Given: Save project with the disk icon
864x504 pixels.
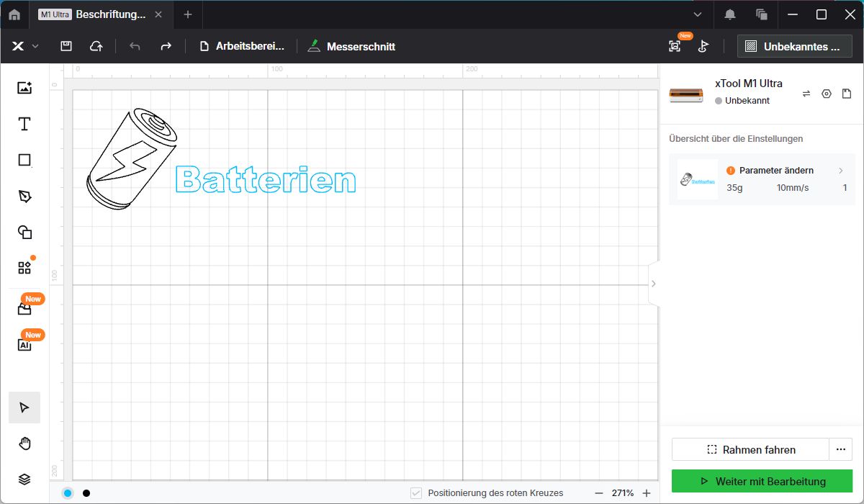Looking at the screenshot, I should [x=66, y=46].
